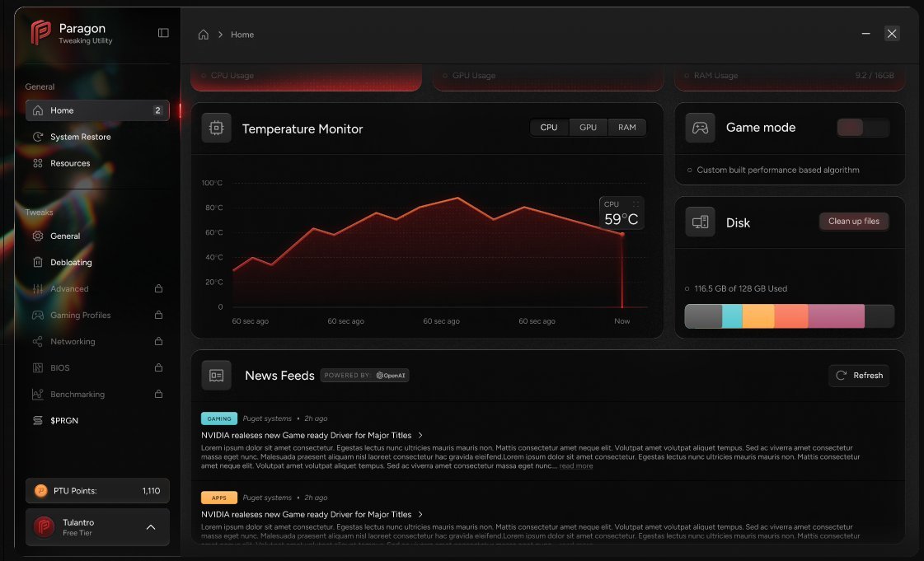Click the Networking share icon
The width and height of the screenshot is (924, 561).
click(38, 342)
